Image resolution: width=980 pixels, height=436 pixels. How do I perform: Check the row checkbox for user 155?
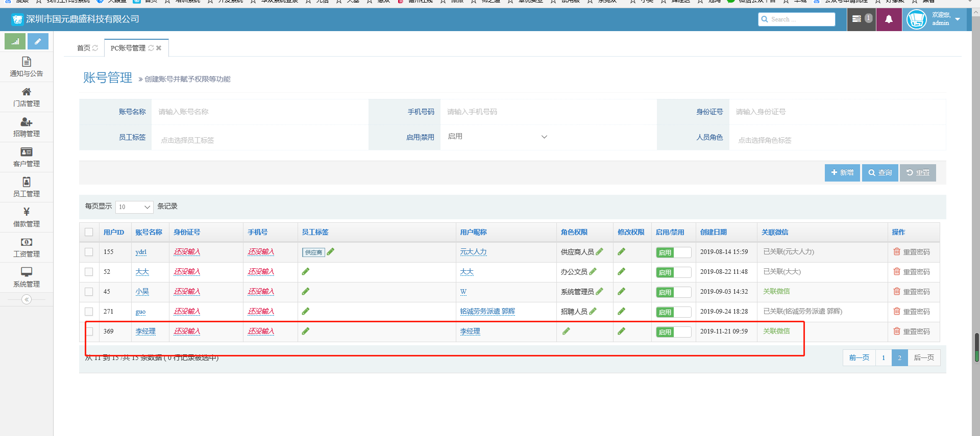tap(89, 252)
